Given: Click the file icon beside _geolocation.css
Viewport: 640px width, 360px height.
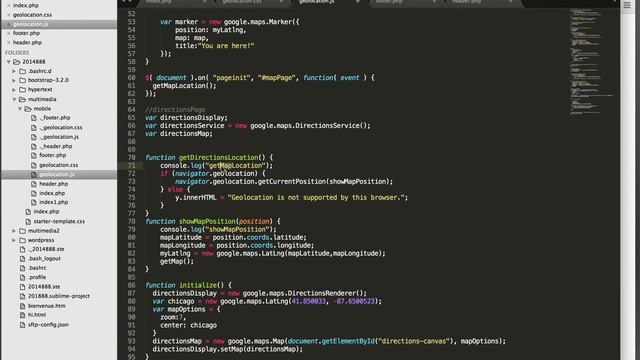Looking at the screenshot, I should pos(34,127).
